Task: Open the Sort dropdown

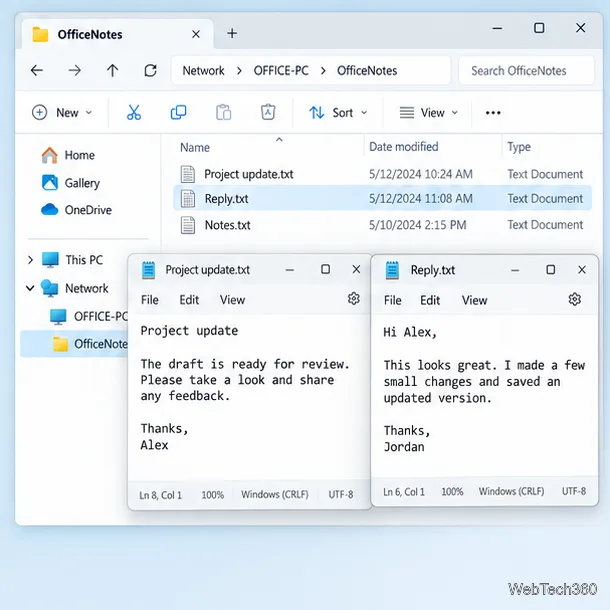Action: pyautogui.click(x=338, y=113)
